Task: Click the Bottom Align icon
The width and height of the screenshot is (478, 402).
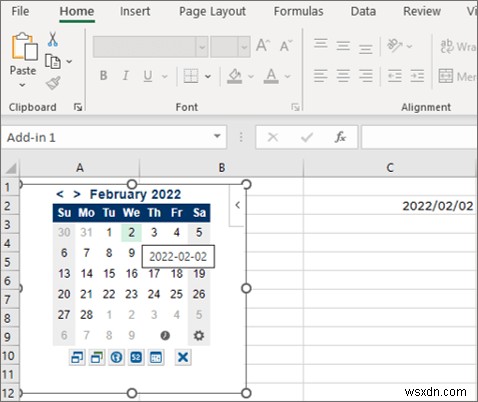Action: click(365, 49)
